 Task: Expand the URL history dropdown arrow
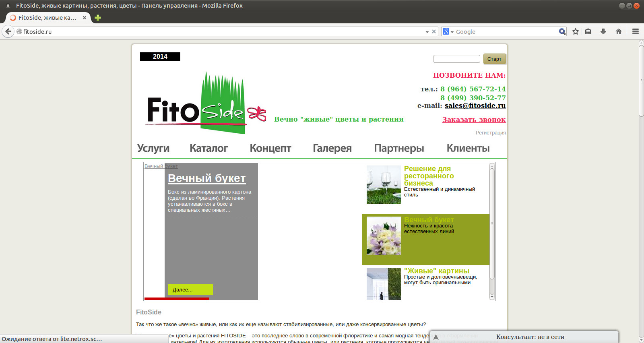(x=427, y=32)
